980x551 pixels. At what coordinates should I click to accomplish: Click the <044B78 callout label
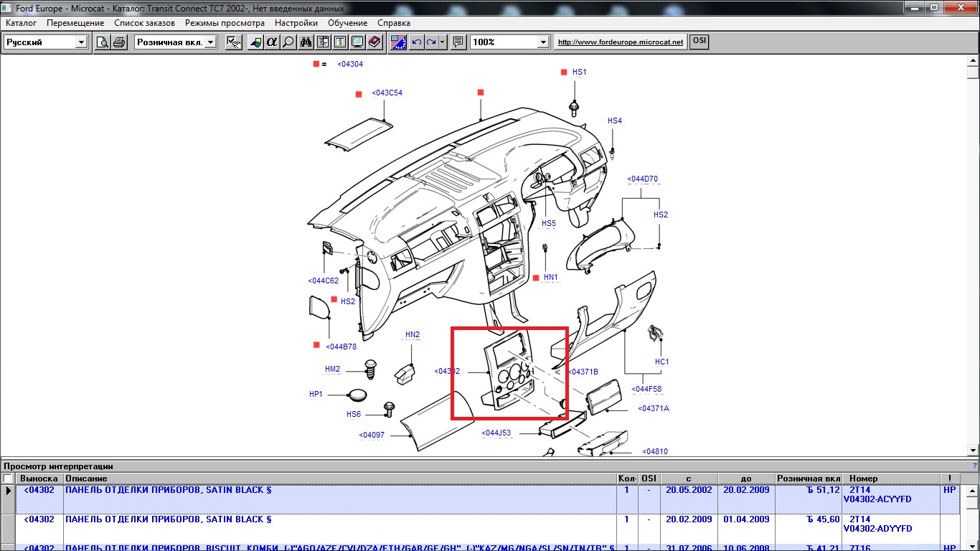click(x=341, y=347)
